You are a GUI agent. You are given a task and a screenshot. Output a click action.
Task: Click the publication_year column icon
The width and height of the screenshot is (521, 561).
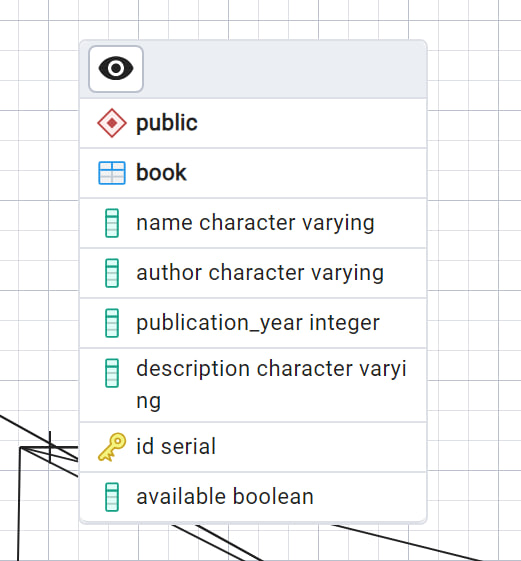tap(112, 323)
